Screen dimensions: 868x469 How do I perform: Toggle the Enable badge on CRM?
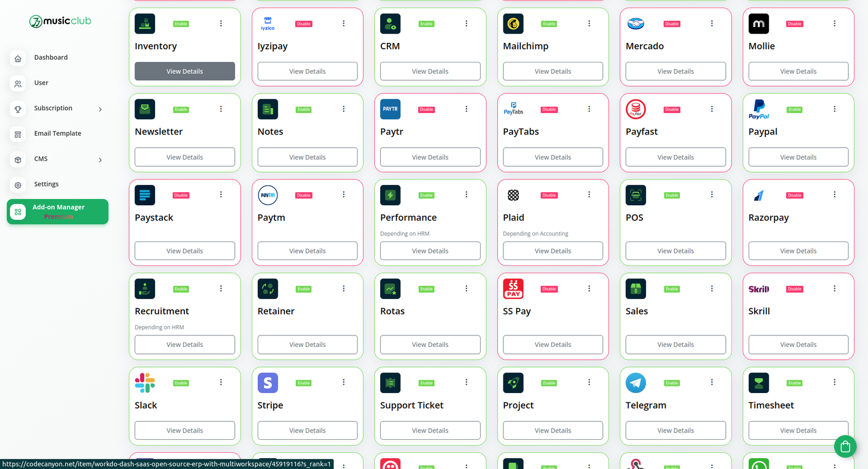426,24
